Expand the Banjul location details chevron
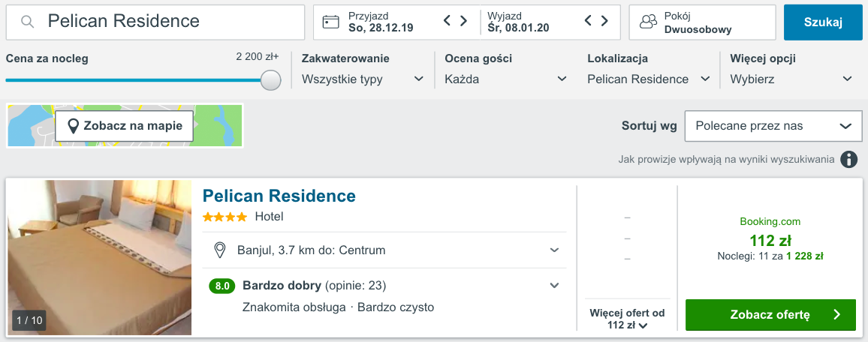 click(x=554, y=250)
